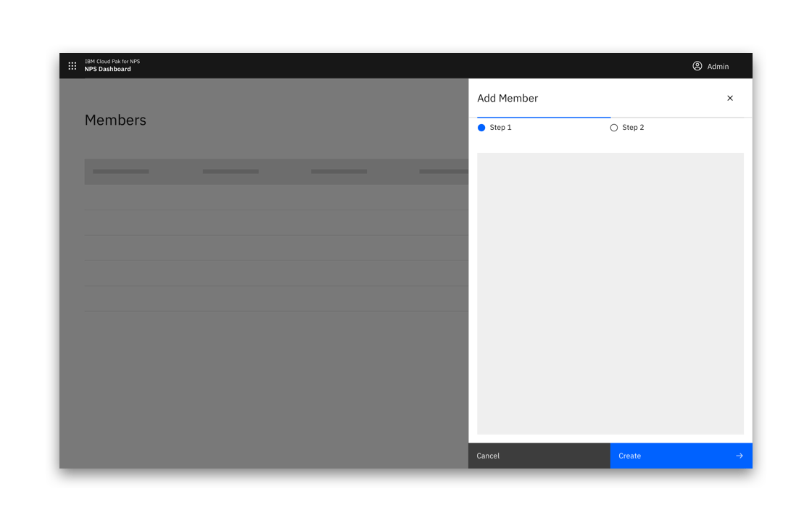This screenshot has height=518, width=812.
Task: Click the arrow icon on the Create button
Action: tap(739, 456)
